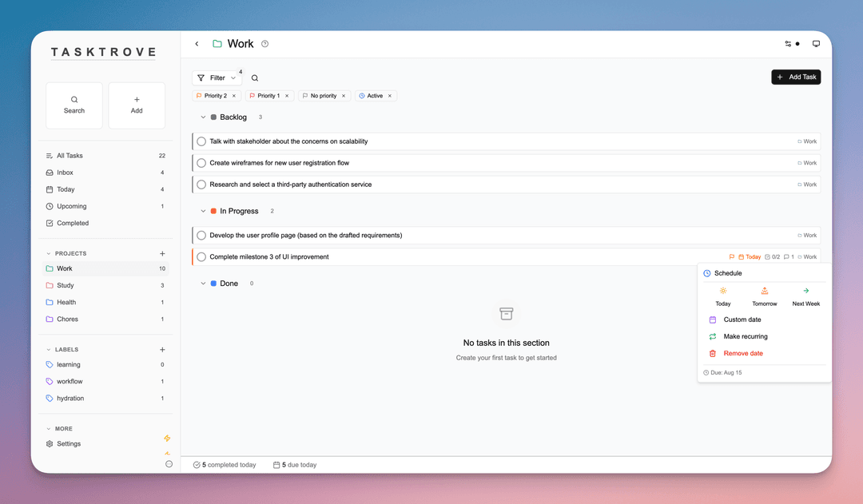863x504 pixels.
Task: Remove the Active filter chip
Action: click(x=390, y=96)
